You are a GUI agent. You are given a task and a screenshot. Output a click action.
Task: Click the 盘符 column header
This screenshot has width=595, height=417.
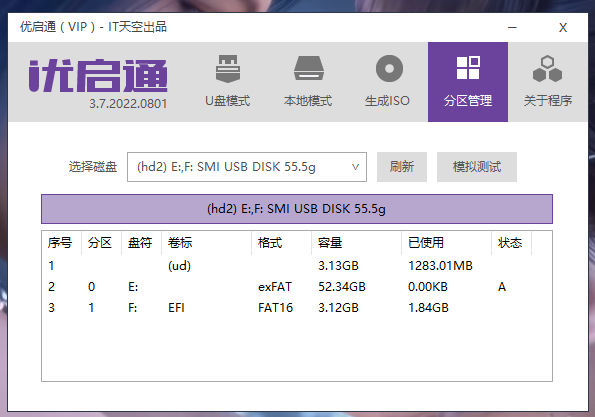pyautogui.click(x=141, y=243)
